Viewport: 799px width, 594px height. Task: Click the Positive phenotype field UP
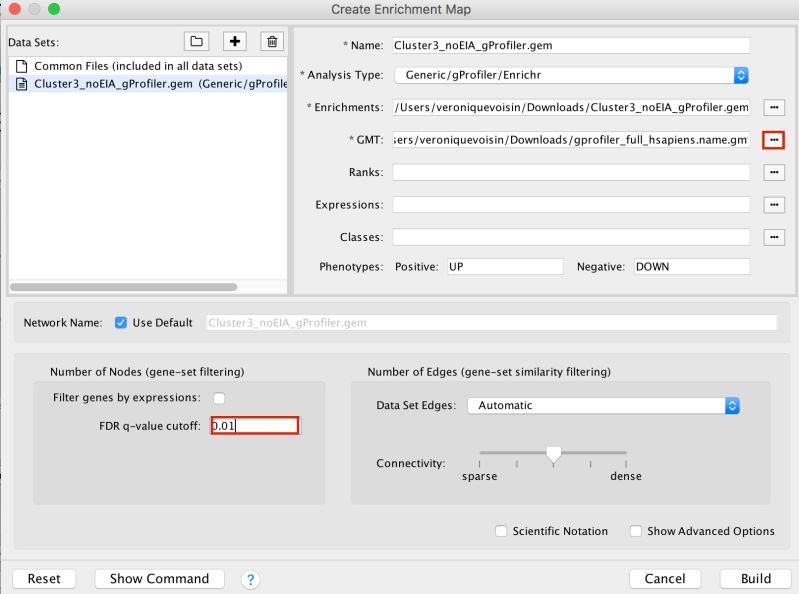505,266
